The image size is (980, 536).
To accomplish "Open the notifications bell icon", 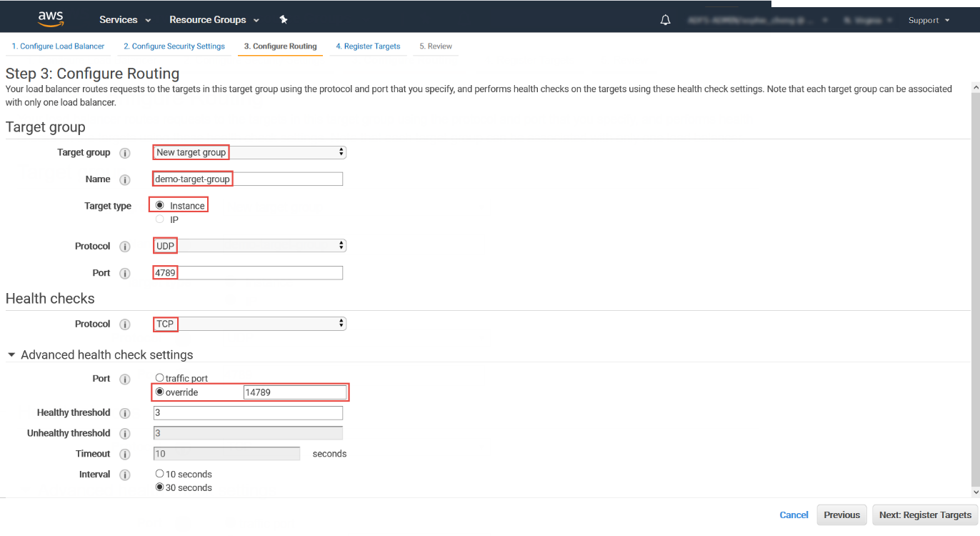I will [665, 20].
